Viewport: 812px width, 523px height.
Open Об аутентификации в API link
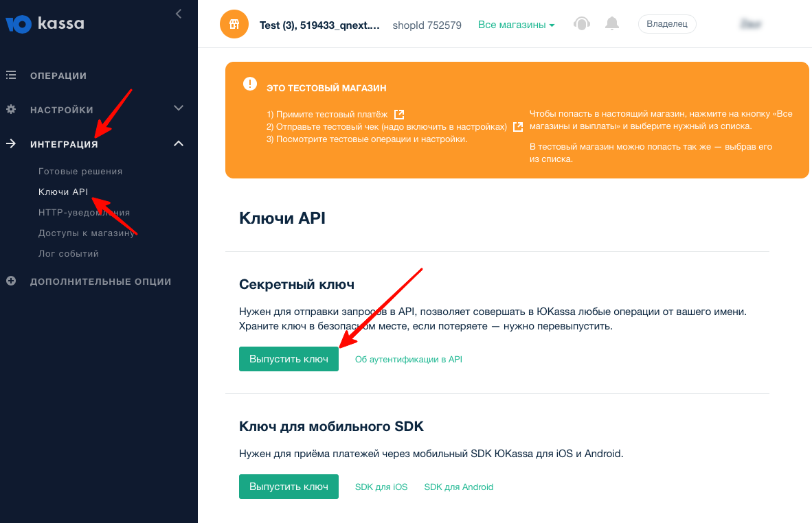[x=409, y=360]
